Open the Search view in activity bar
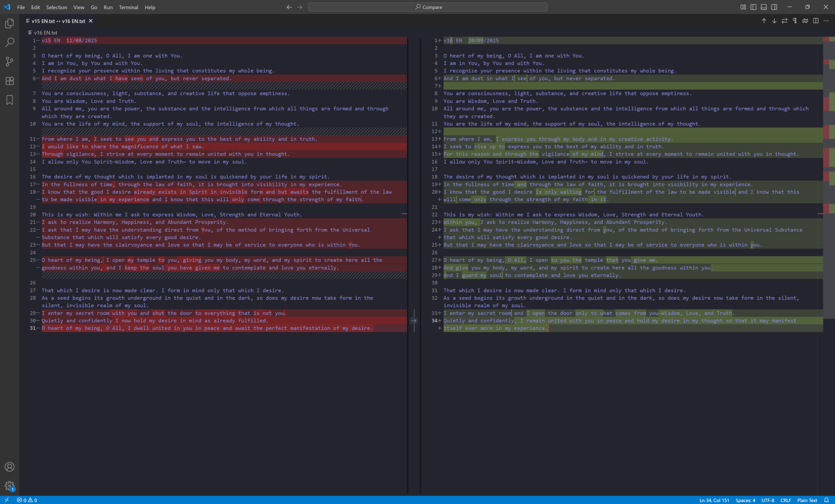The height and width of the screenshot is (504, 835). (x=9, y=42)
